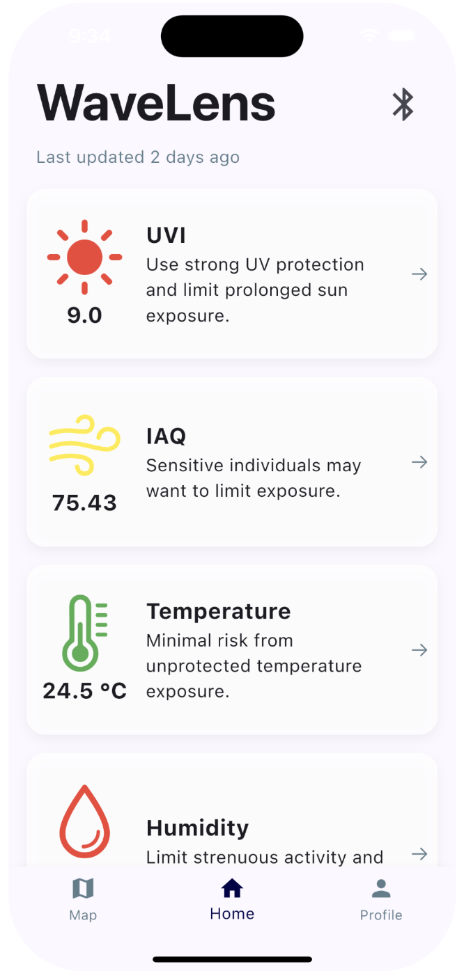
Task: Tap the Home house icon
Action: (x=232, y=887)
